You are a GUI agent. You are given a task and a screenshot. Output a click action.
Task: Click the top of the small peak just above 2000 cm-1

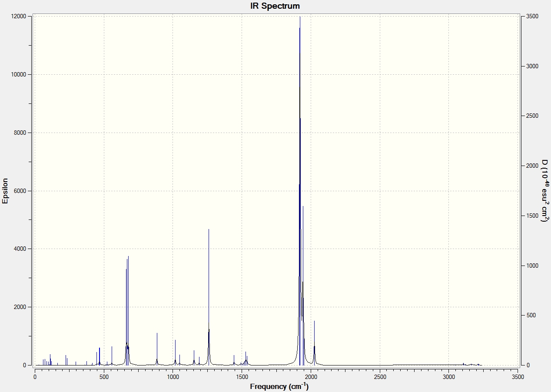[314, 321]
